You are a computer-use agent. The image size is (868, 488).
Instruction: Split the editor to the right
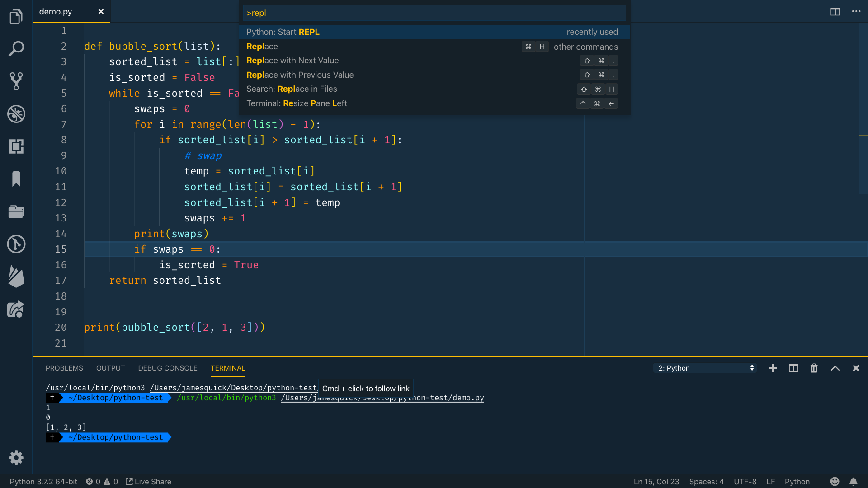(x=835, y=12)
